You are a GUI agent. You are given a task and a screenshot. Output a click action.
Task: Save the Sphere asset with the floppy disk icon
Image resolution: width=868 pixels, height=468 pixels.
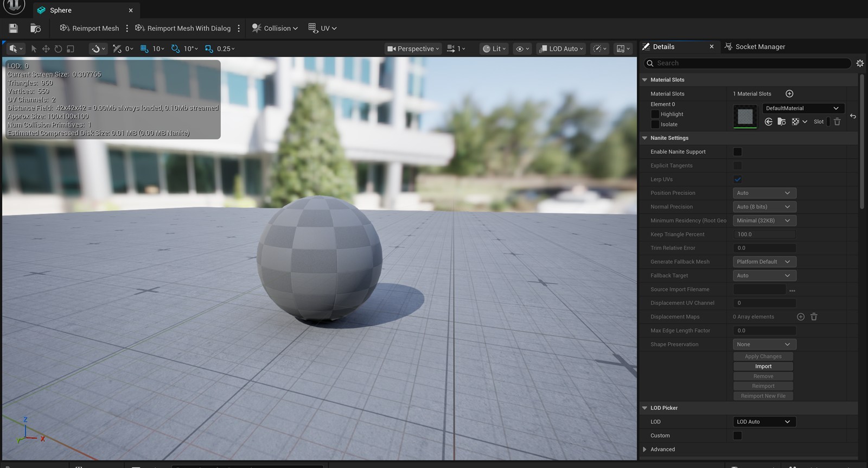(x=14, y=28)
